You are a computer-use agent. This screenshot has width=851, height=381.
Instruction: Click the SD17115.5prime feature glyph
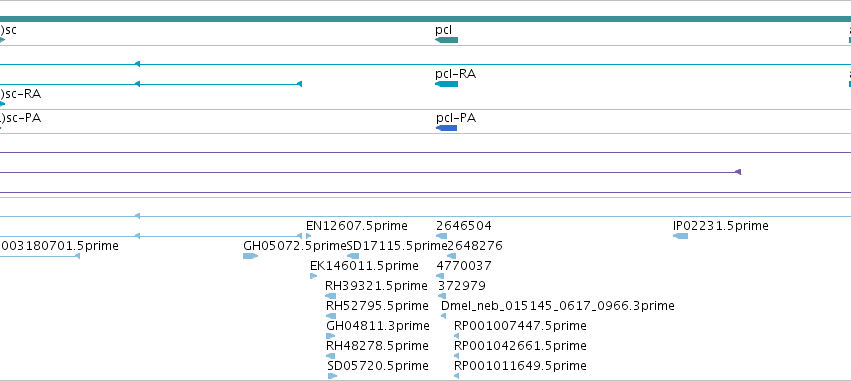point(353,256)
